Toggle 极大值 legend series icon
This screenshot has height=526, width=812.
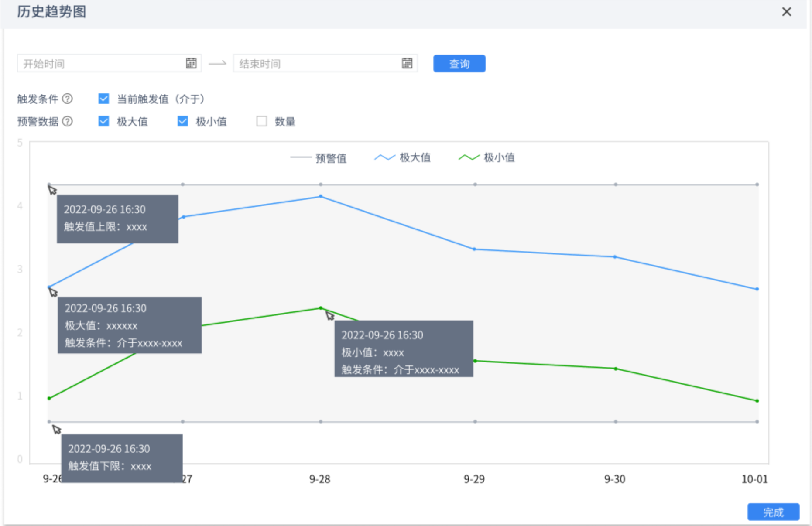pyautogui.click(x=384, y=157)
